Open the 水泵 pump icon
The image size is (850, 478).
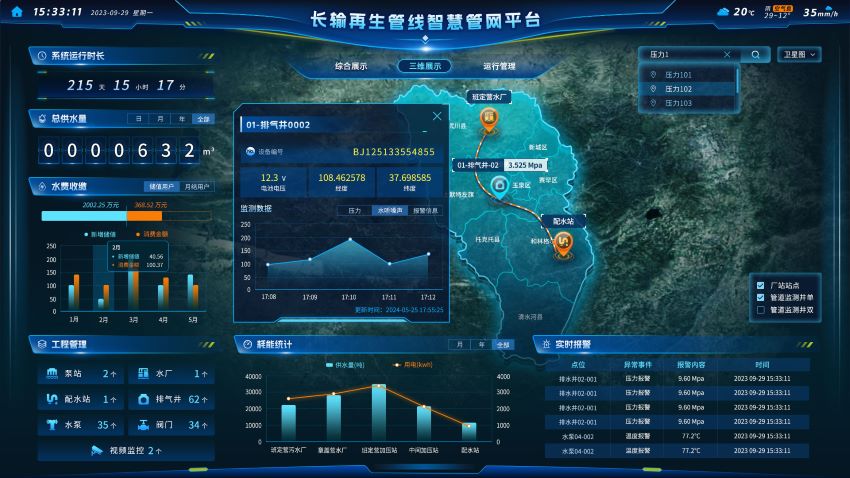52,425
